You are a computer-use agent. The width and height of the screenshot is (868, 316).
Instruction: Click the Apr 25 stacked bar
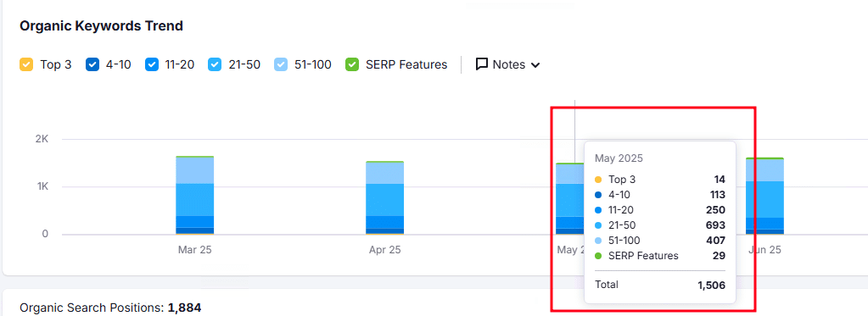(x=384, y=198)
